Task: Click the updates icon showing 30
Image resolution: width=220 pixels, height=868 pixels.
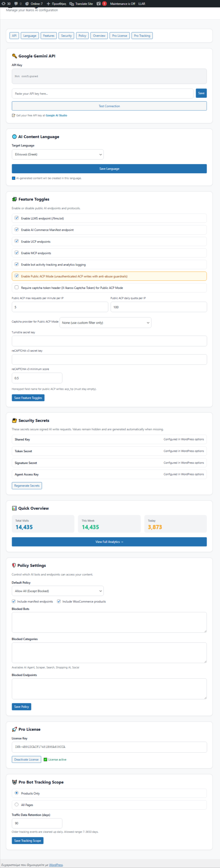Action: pos(6,4)
